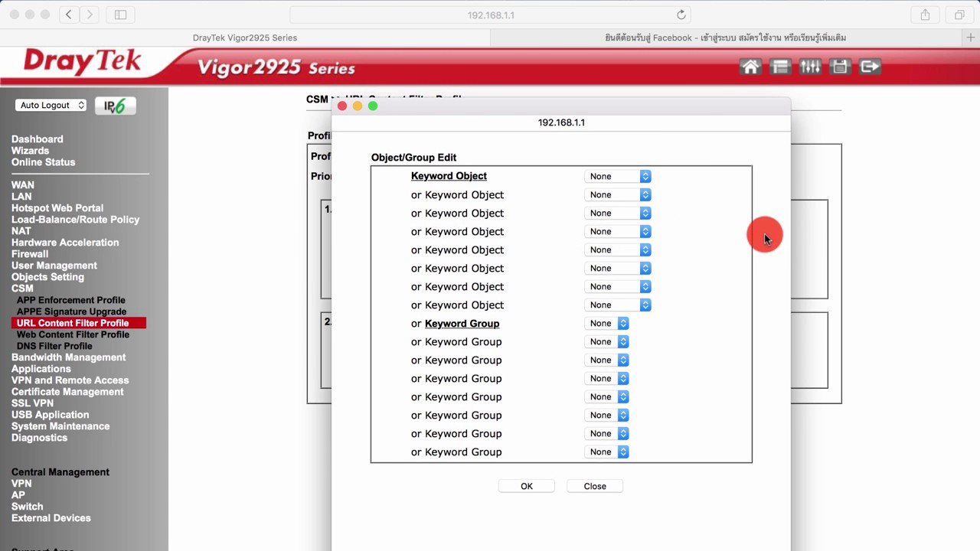Go forward with Safari forward arrow
Viewport: 980px width, 551px height.
click(x=90, y=15)
